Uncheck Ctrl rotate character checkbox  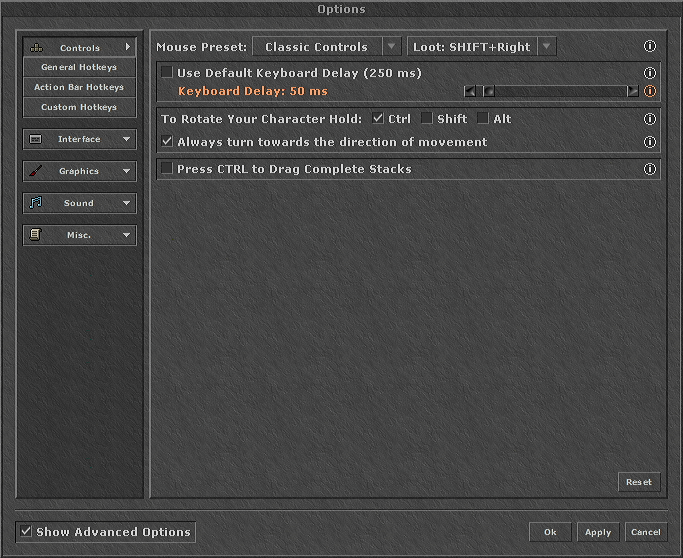coord(378,118)
